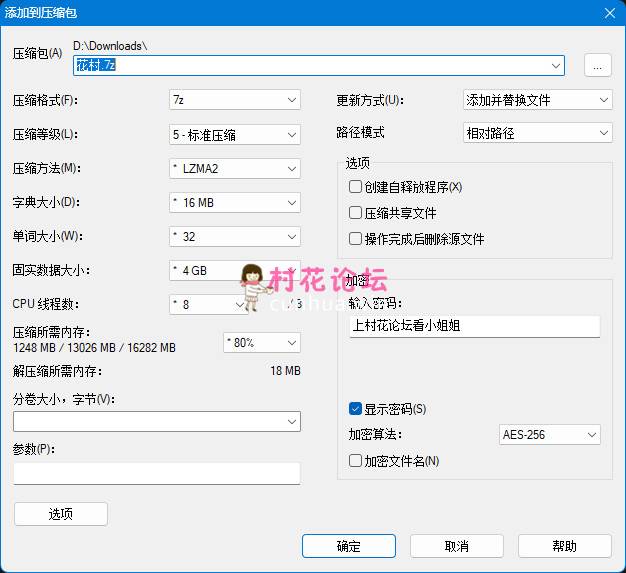Image resolution: width=626 pixels, height=573 pixels.
Task: Expand the compression level dropdown
Action: pyautogui.click(x=235, y=134)
